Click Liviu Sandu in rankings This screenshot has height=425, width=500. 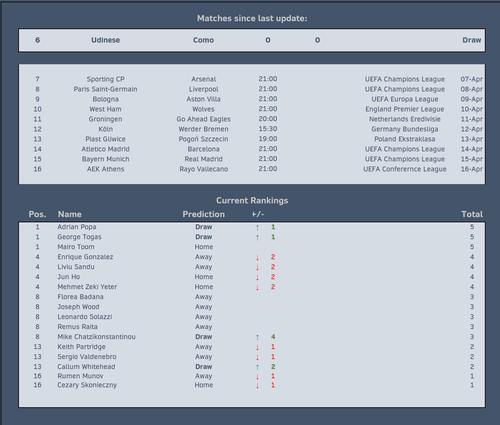pos(76,267)
